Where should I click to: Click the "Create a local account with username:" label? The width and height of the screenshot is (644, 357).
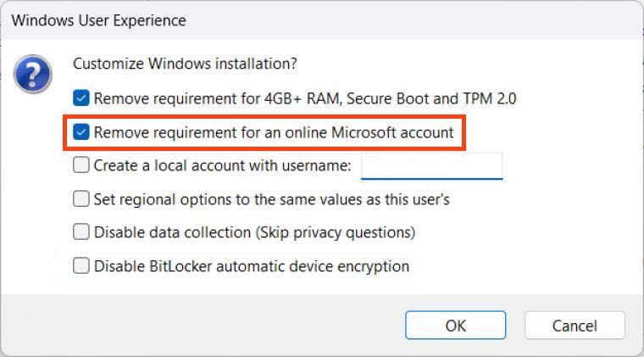[x=222, y=165]
